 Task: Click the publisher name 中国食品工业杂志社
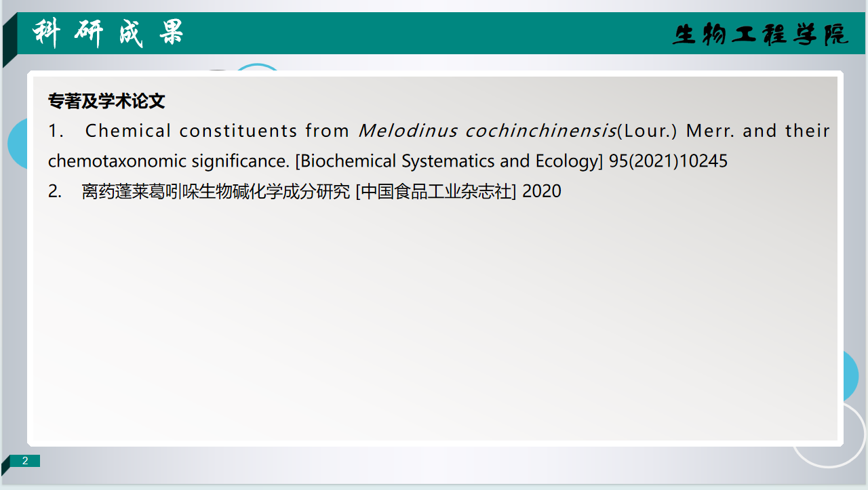pos(436,192)
